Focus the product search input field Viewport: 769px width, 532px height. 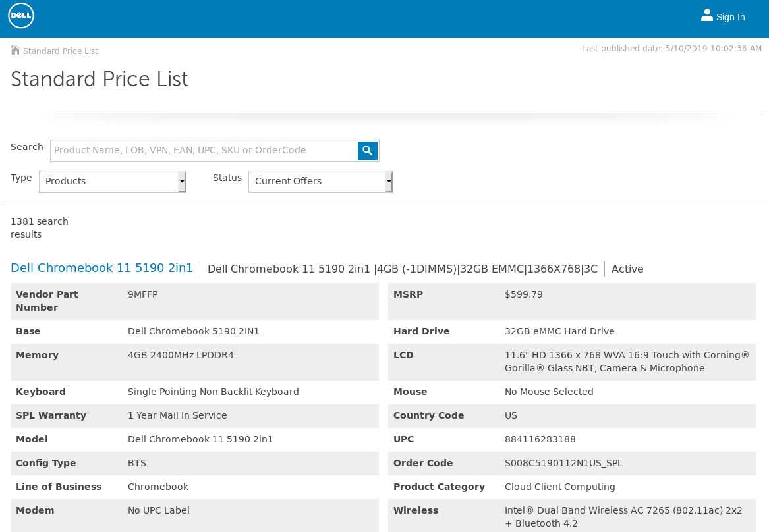click(x=204, y=150)
